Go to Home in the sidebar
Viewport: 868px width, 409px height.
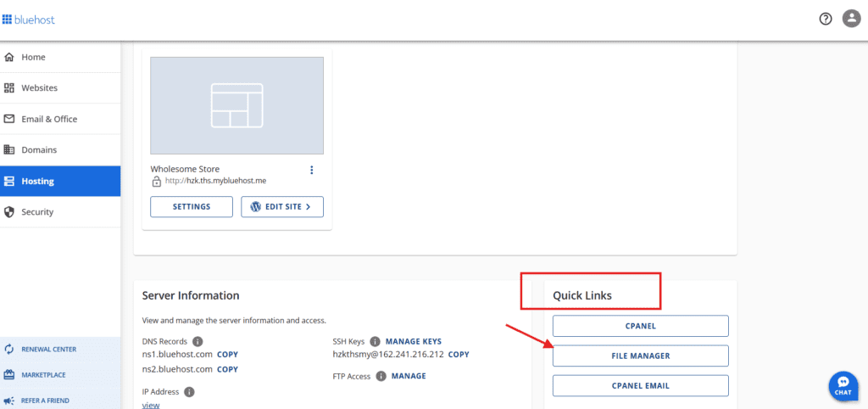(x=60, y=57)
